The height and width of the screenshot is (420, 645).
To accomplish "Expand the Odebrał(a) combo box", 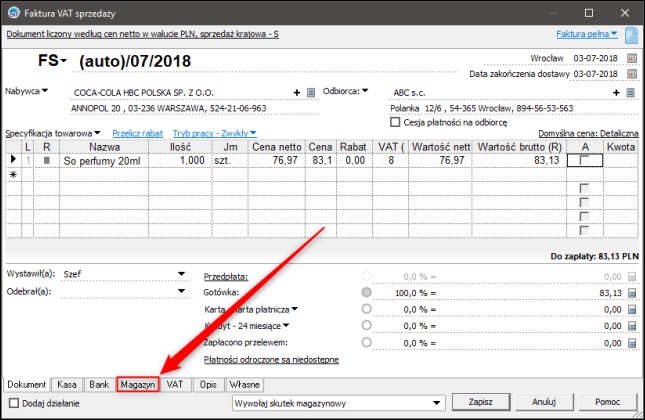I will (181, 291).
